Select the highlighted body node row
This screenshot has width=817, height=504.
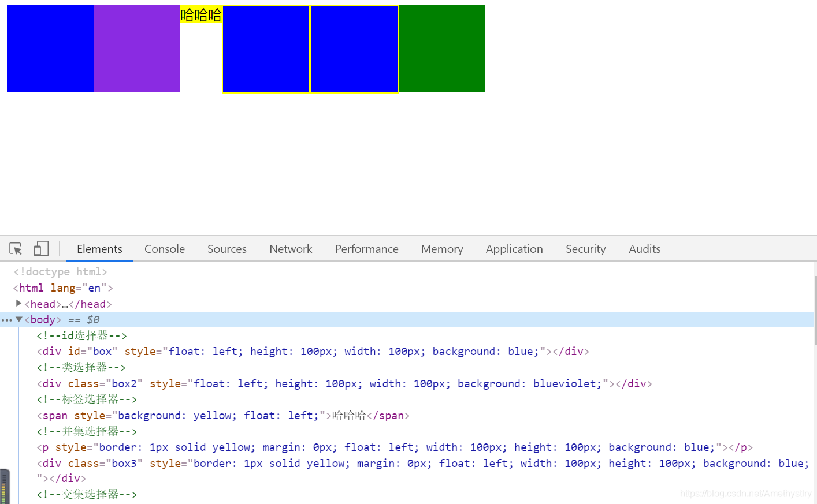pos(407,320)
